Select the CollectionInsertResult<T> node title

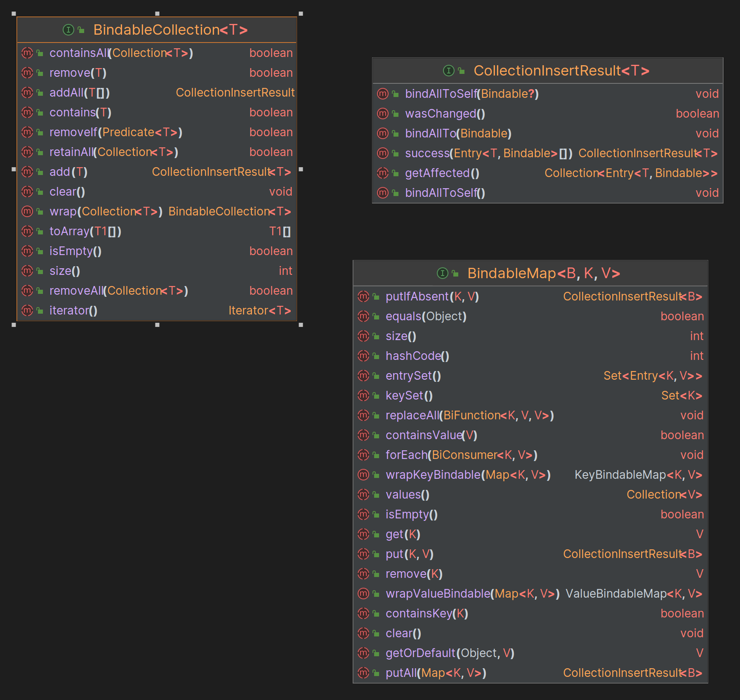561,71
